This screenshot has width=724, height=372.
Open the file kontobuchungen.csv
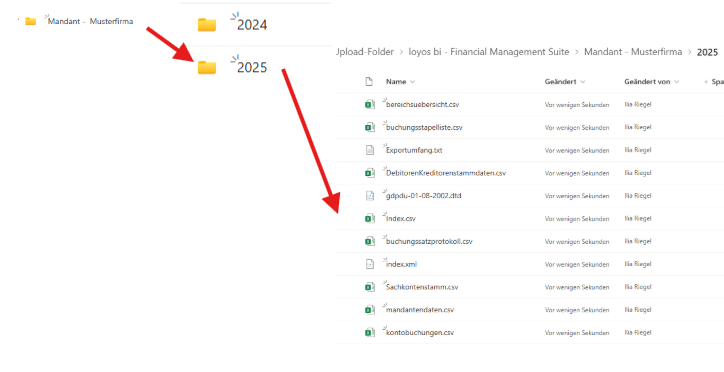[x=420, y=332]
